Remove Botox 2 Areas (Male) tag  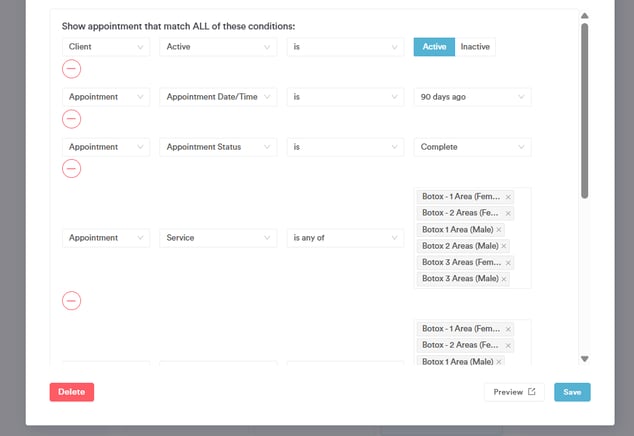coord(504,246)
